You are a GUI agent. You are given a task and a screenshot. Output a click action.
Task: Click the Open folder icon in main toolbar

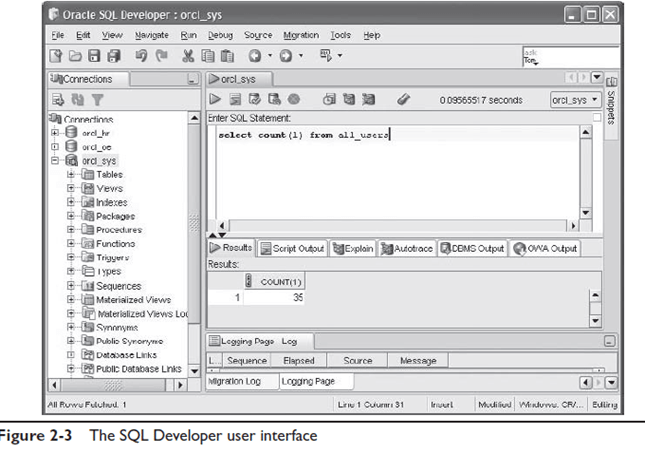coord(75,56)
